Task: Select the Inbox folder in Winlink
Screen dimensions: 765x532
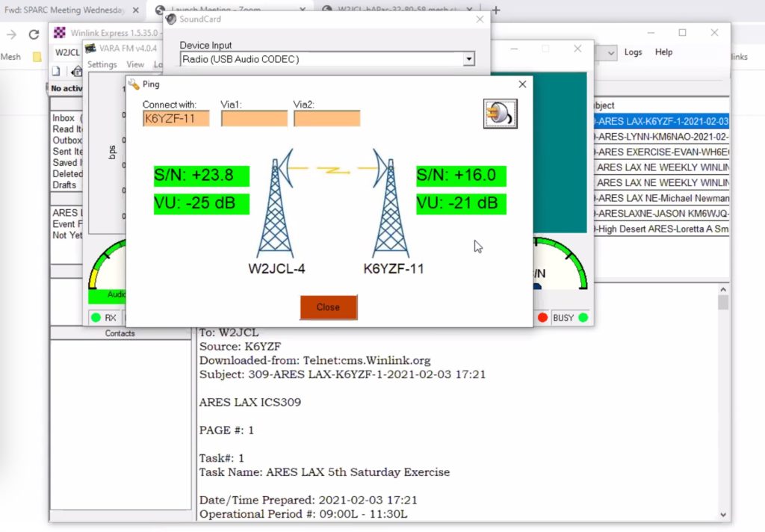Action: coord(64,118)
